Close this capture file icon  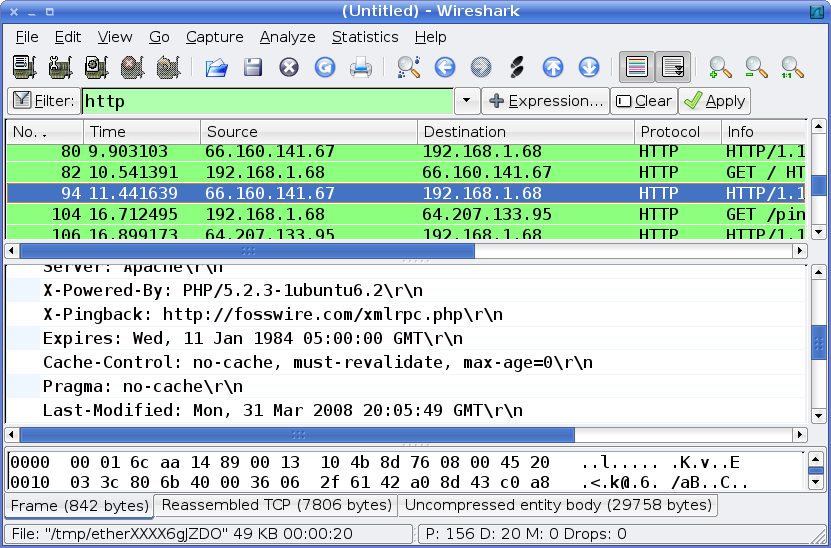click(289, 67)
